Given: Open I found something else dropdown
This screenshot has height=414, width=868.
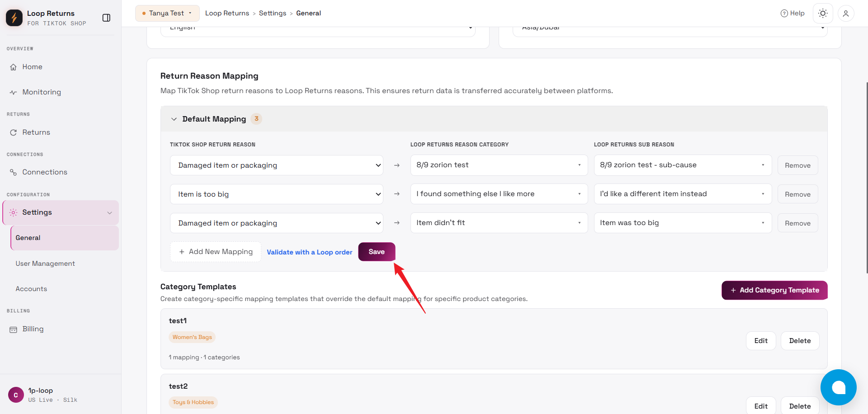Looking at the screenshot, I should (499, 194).
